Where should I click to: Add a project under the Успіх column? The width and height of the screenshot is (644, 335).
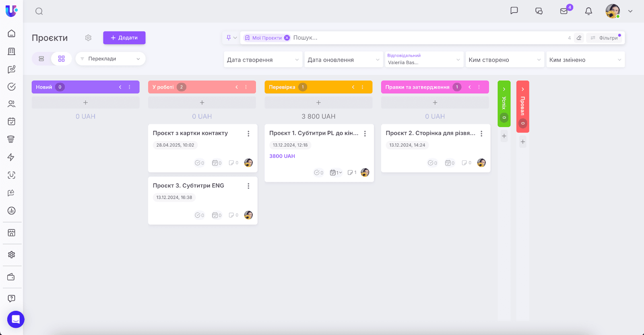(x=504, y=136)
